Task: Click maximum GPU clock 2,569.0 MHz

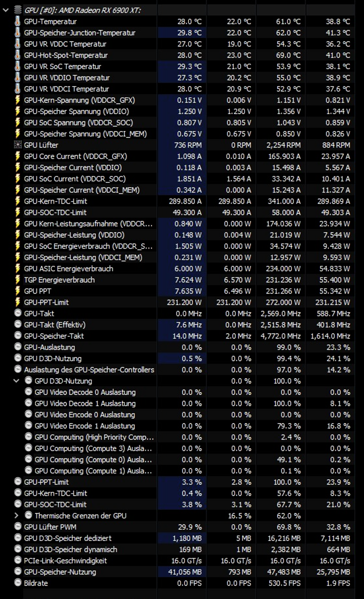Action: click(281, 314)
